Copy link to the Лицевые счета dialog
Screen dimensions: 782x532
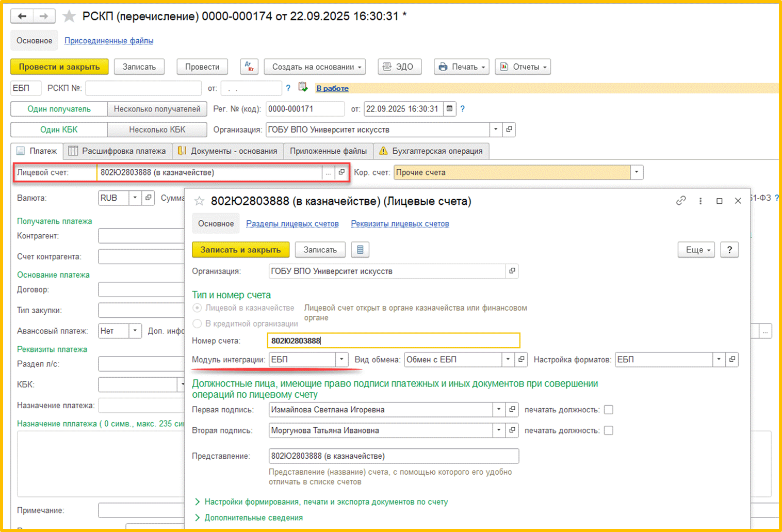(x=681, y=201)
